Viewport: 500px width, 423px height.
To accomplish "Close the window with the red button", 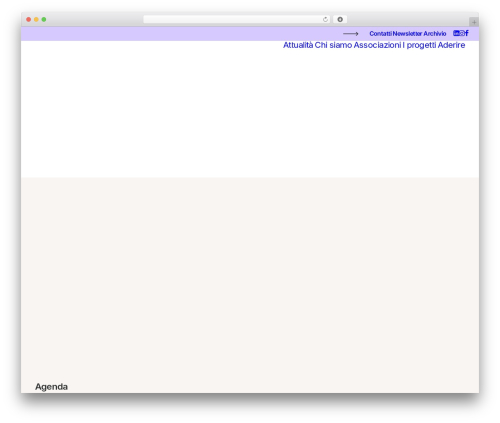I will pyautogui.click(x=29, y=20).
